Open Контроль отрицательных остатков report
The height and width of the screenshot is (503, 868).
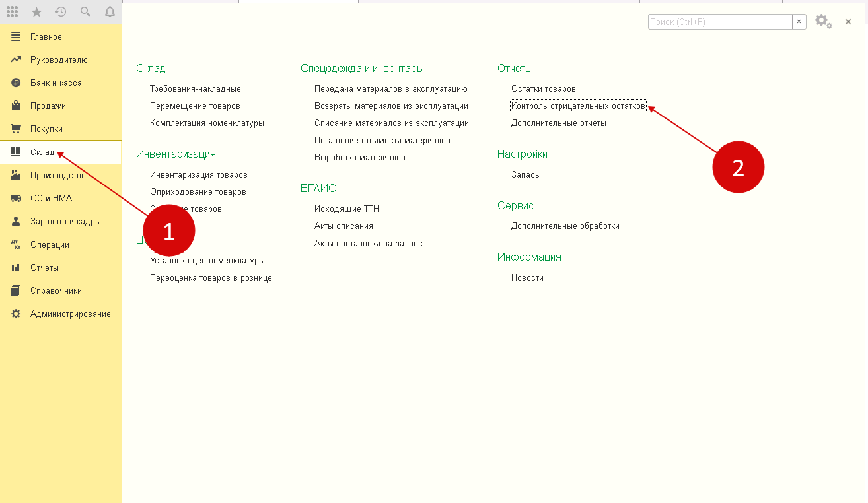[x=577, y=106]
